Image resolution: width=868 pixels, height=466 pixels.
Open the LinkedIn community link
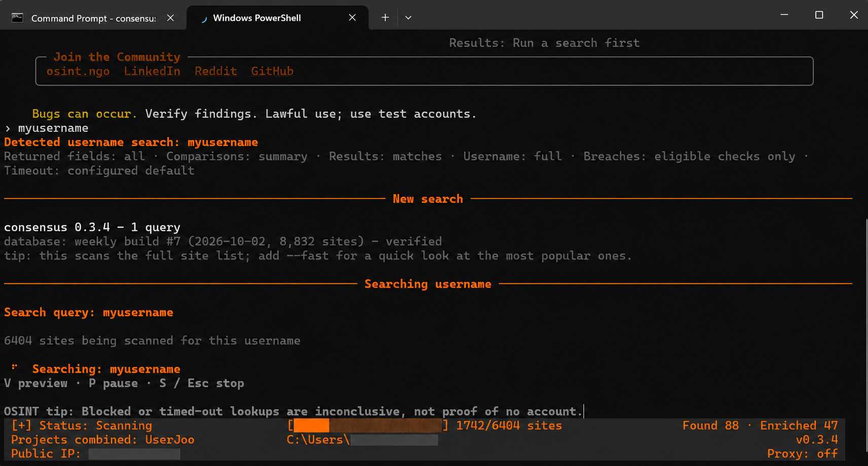coord(152,71)
